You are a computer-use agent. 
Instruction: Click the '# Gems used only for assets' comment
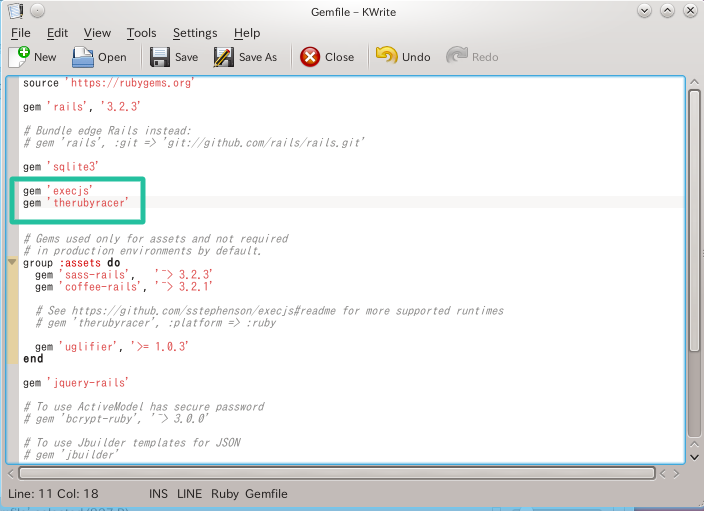[x=156, y=239]
